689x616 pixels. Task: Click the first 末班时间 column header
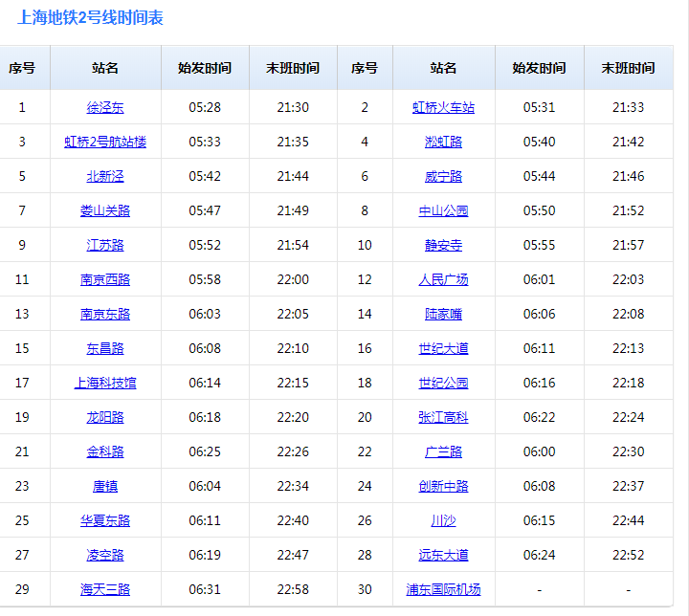tap(293, 68)
